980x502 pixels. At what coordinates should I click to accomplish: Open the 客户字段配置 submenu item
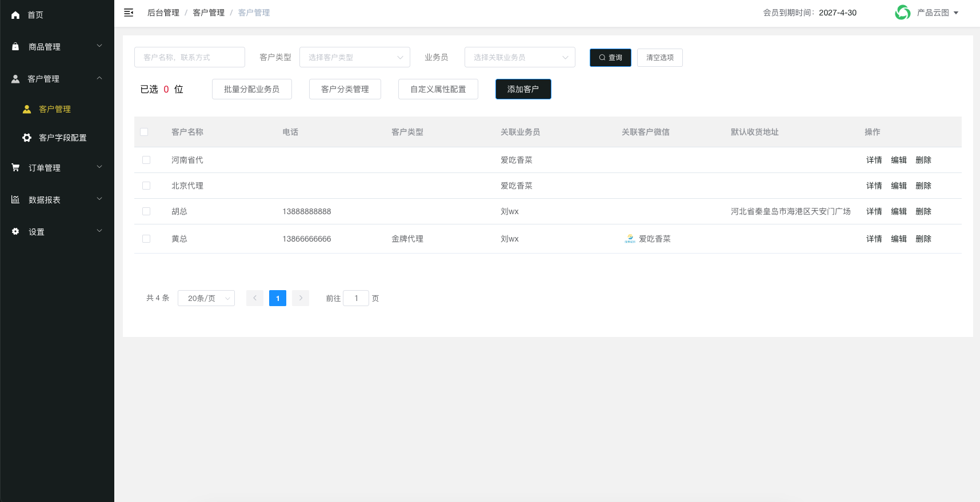point(57,138)
